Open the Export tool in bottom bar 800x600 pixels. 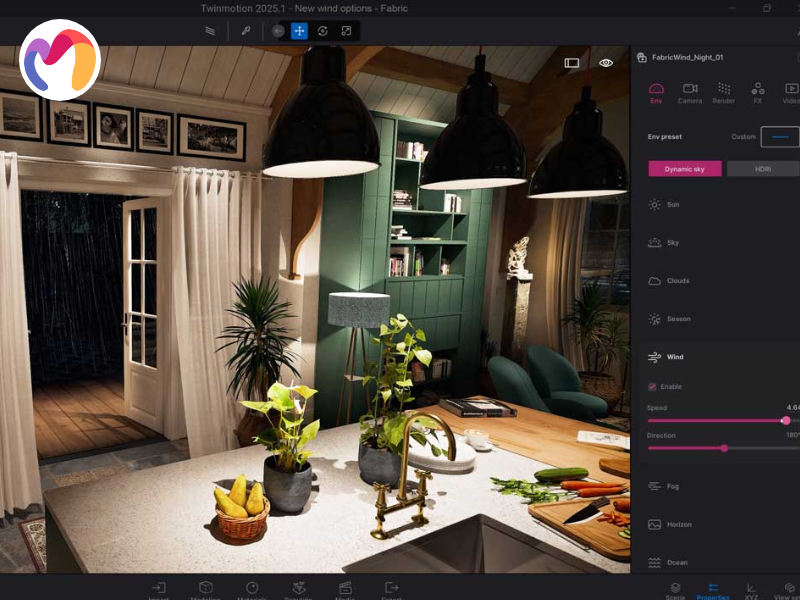pyautogui.click(x=392, y=589)
